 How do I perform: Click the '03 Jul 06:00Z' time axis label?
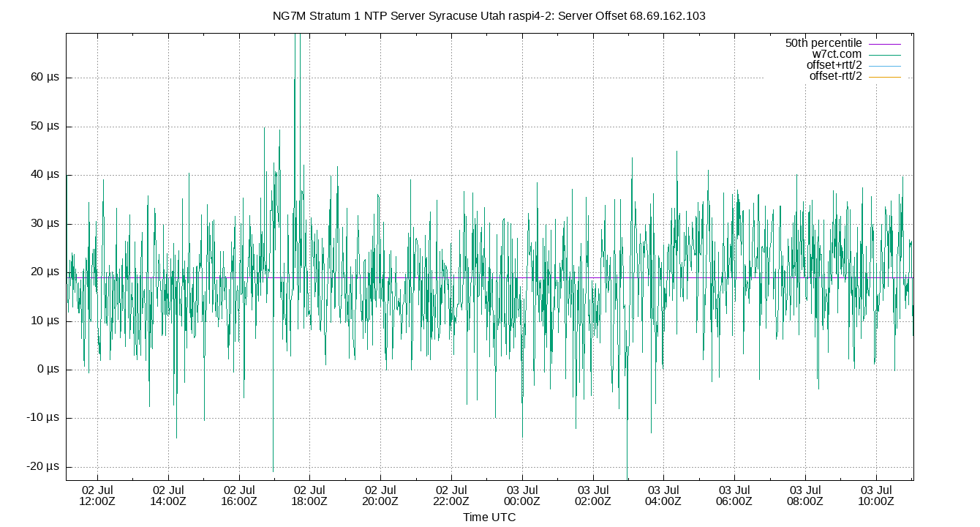click(x=734, y=496)
